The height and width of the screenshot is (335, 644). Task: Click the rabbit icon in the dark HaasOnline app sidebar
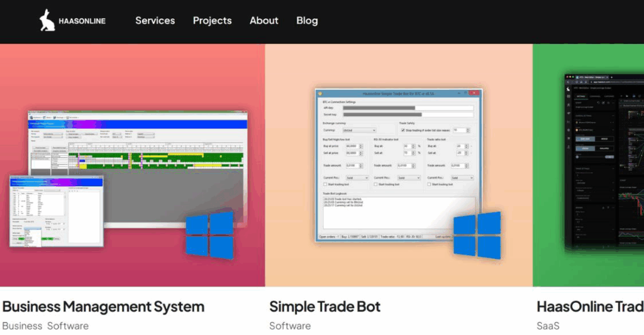tap(569, 89)
